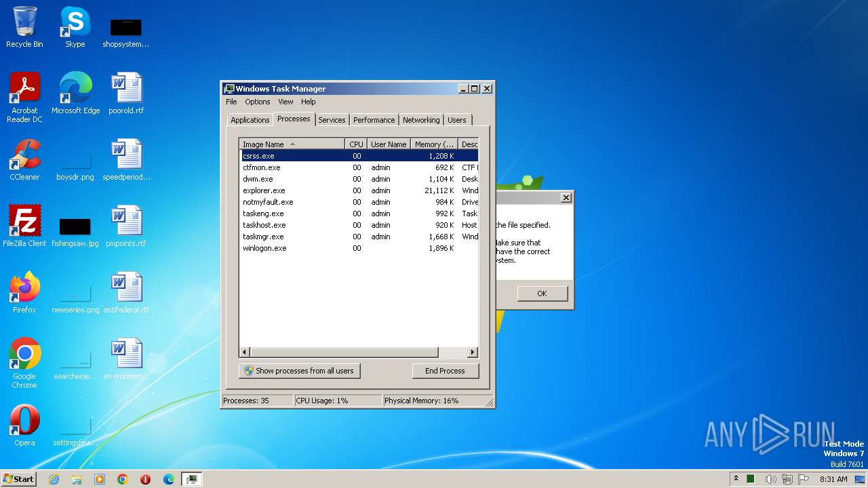Select the taskeng.exe process
This screenshot has height=488, width=868.
pyautogui.click(x=359, y=213)
